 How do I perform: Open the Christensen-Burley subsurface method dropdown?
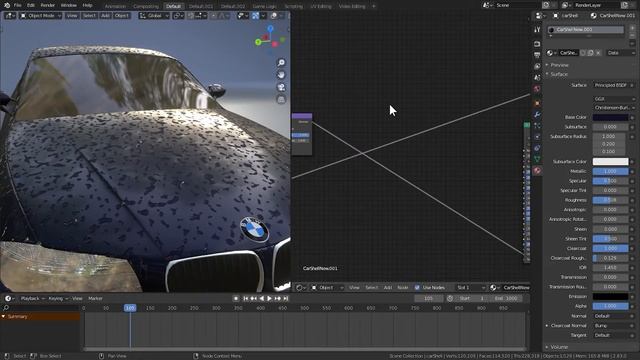point(614,108)
